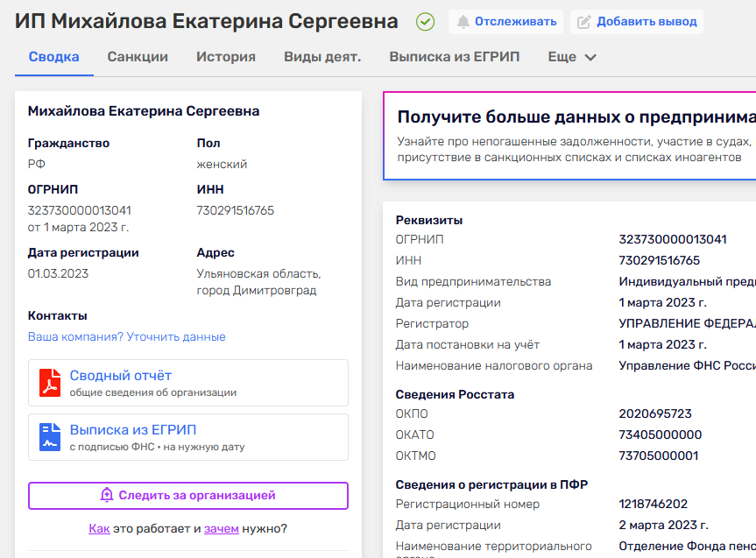Viewport: 756px width, 558px height.
Task: Click the Сведения Росстата heading
Action: (455, 394)
